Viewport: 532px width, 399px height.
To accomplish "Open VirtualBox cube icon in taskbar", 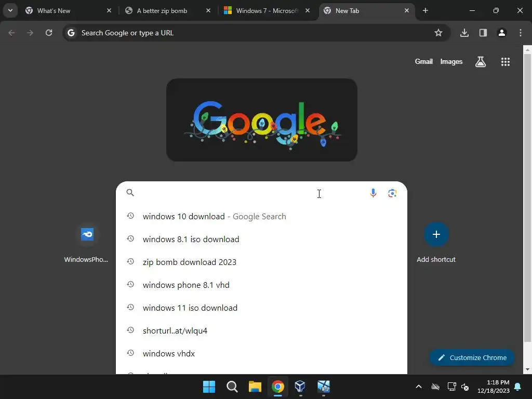I will tap(300, 387).
